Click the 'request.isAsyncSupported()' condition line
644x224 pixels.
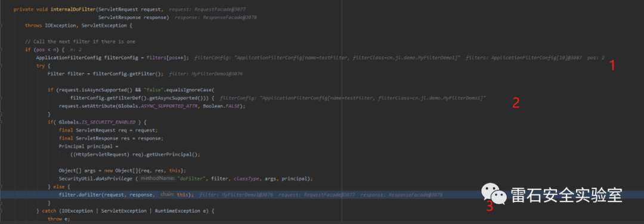(131, 90)
